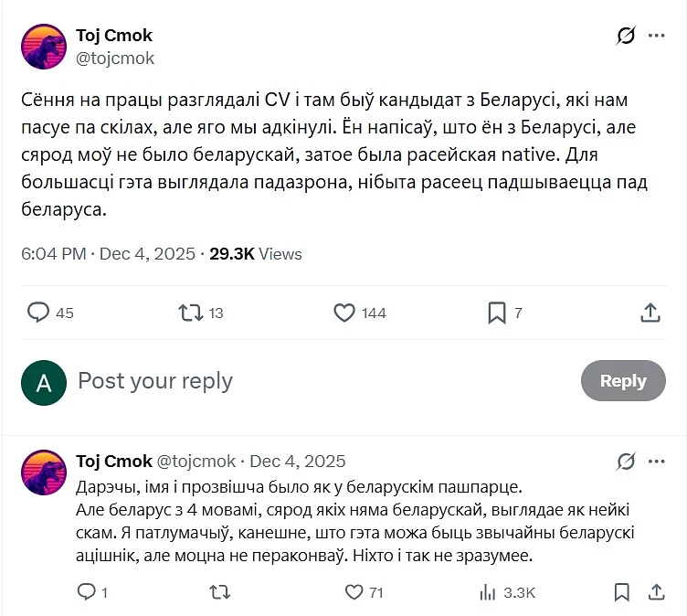This screenshot has height=616, width=687.
Task: View analytics of reply with 3.3K views
Action: (x=487, y=592)
